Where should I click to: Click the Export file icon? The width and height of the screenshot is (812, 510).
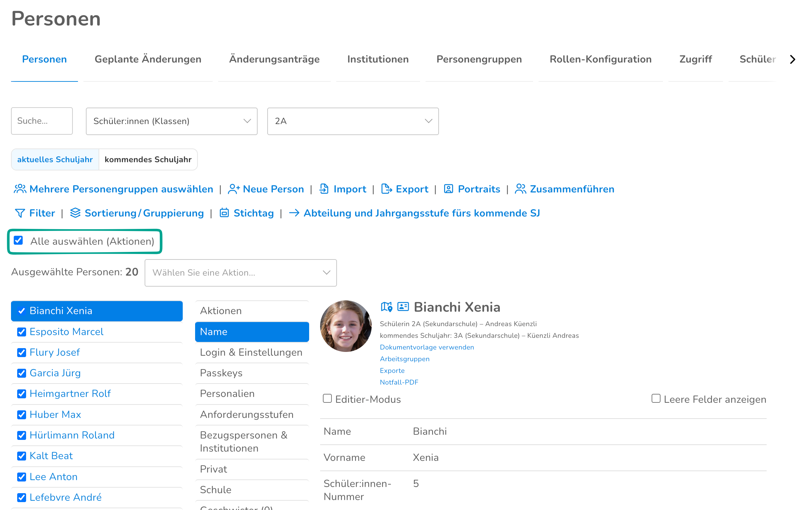pos(386,189)
